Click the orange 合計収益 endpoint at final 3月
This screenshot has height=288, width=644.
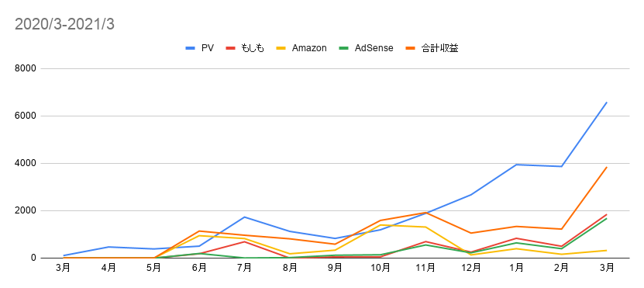click(x=607, y=167)
